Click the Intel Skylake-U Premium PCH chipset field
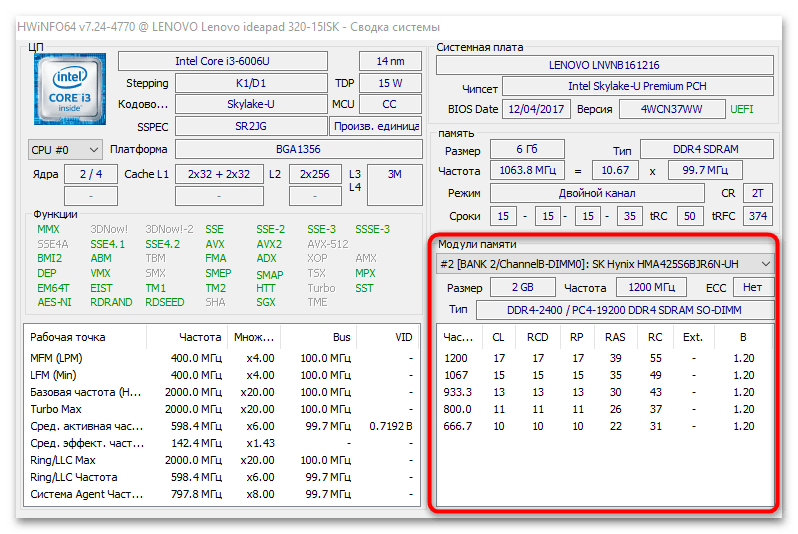Image resolution: width=798 pixels, height=534 pixels. 638,86
